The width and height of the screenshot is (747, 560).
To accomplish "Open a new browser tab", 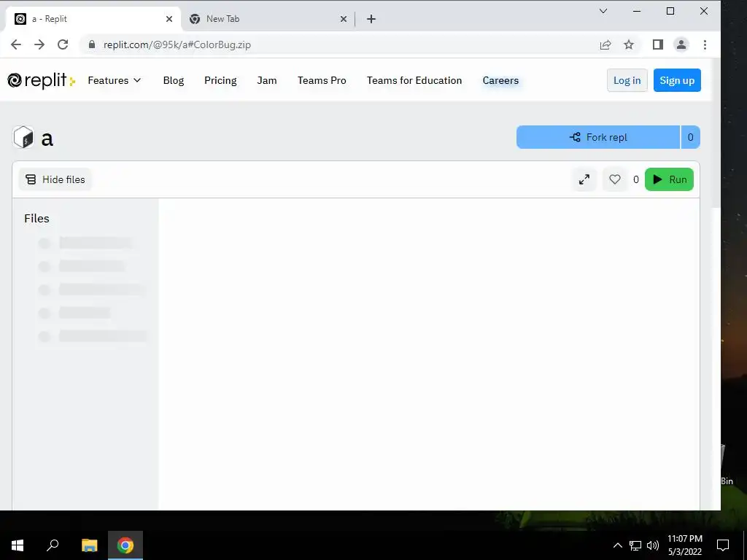I will tap(371, 19).
